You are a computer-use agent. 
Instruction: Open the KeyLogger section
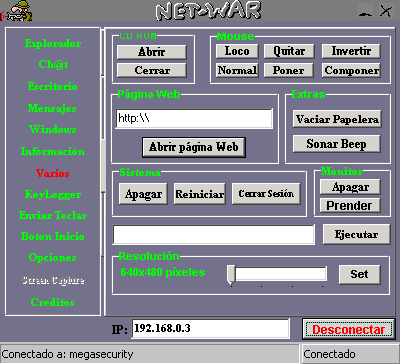pyautogui.click(x=53, y=195)
